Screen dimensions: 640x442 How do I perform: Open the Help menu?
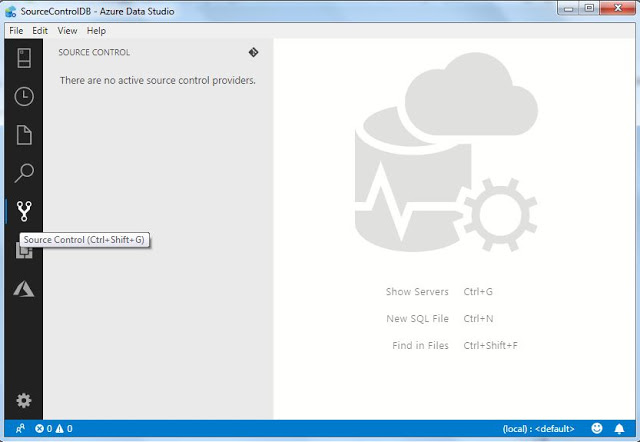(x=96, y=31)
